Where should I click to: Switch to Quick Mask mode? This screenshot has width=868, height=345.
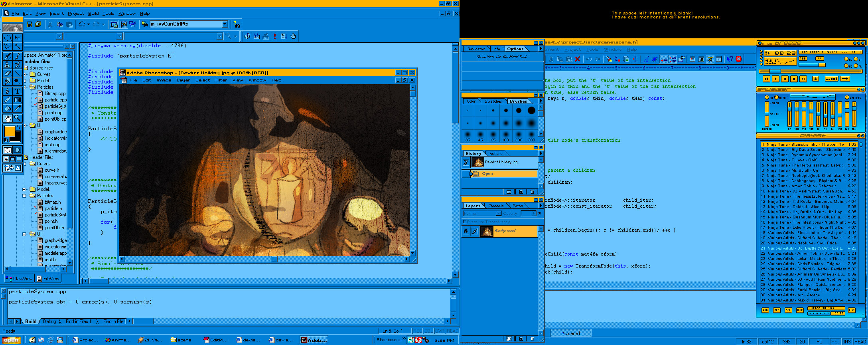coord(18,150)
